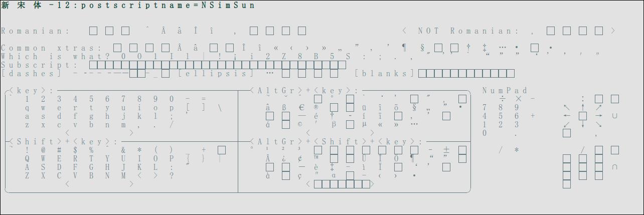This screenshot has width=644, height=215.
Task: Click the up arrow in the NumPad arrows
Action: coord(582,107)
